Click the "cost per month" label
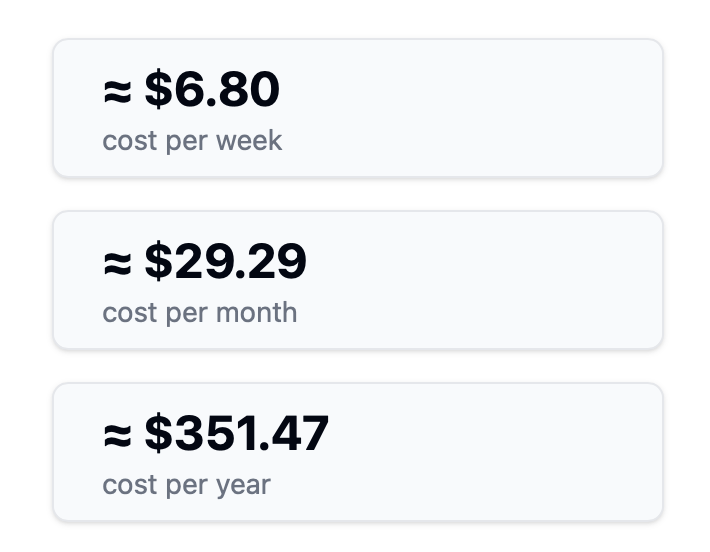The height and width of the screenshot is (552, 710). (199, 313)
